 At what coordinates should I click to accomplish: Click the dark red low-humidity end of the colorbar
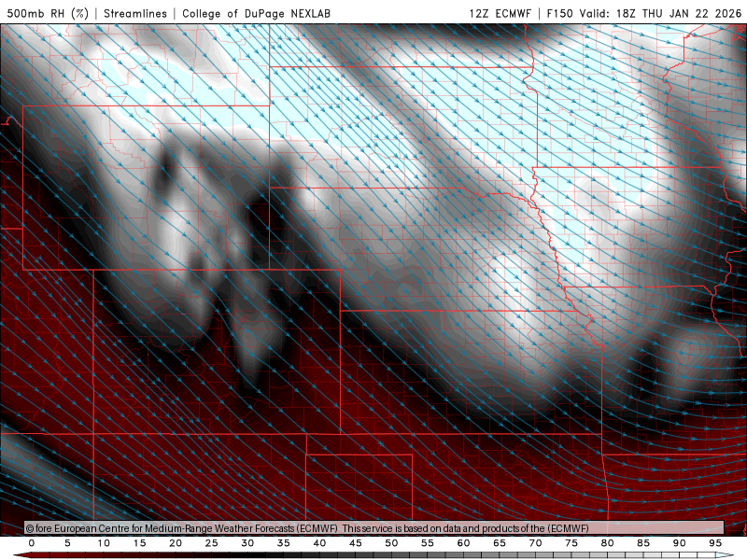[21, 555]
